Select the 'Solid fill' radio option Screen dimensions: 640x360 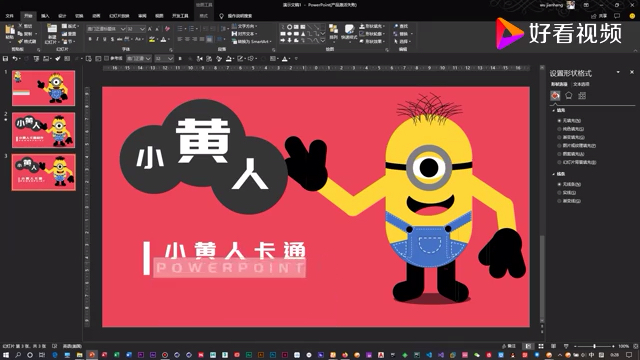pos(559,129)
